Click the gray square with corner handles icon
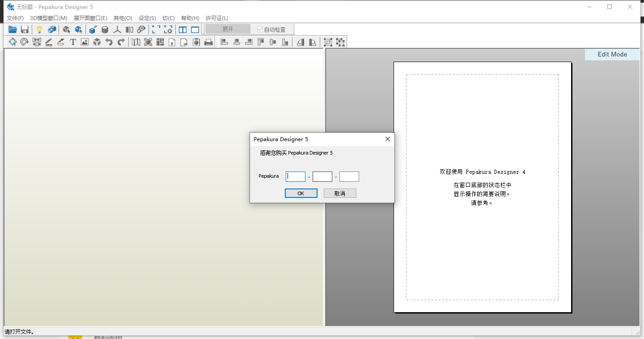This screenshot has height=339, width=644. [148, 42]
